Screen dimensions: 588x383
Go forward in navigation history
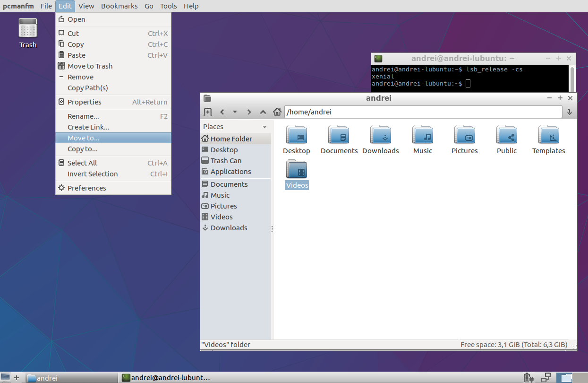pos(249,112)
